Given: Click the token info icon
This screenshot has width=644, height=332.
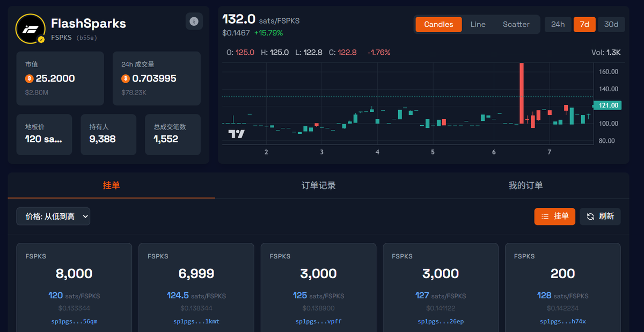Looking at the screenshot, I should 194,21.
